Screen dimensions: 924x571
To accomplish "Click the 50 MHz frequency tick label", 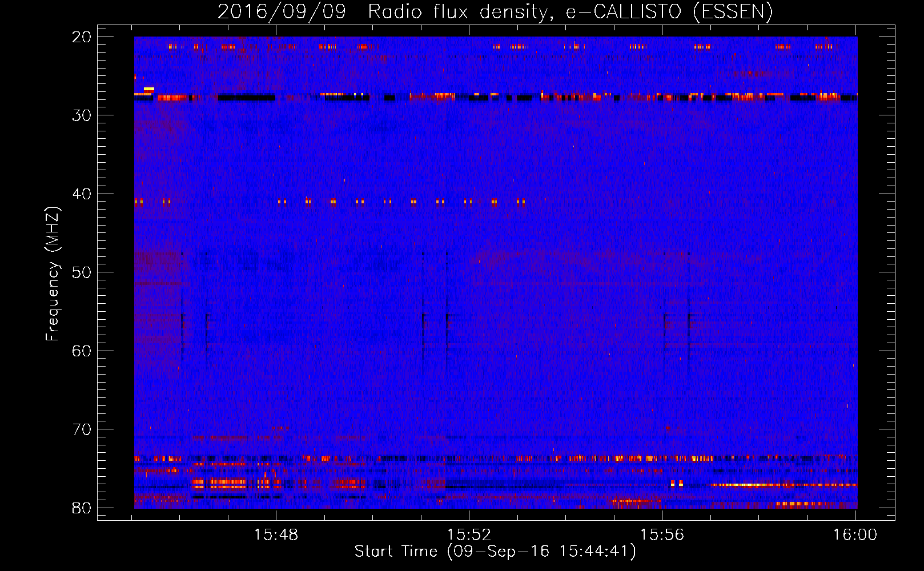I will click(x=82, y=272).
